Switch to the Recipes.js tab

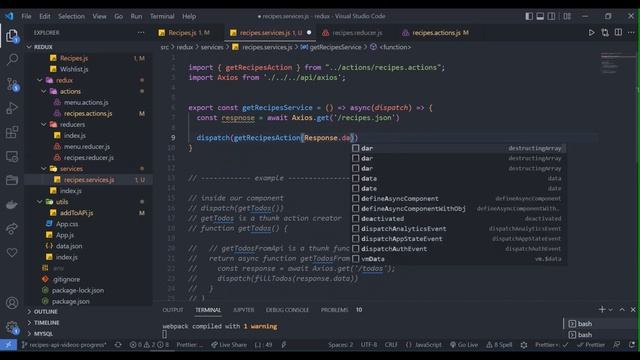pos(184,33)
